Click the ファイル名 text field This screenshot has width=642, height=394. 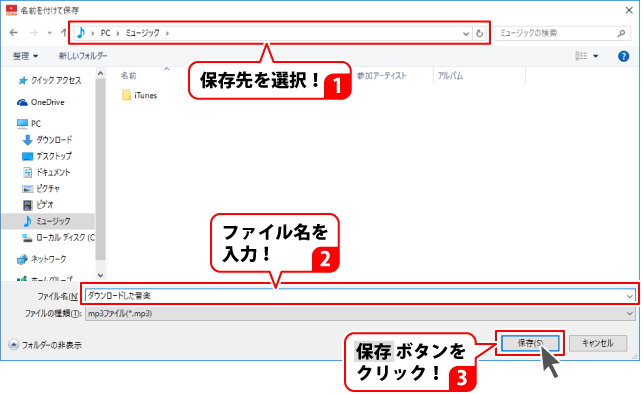pyautogui.click(x=360, y=296)
